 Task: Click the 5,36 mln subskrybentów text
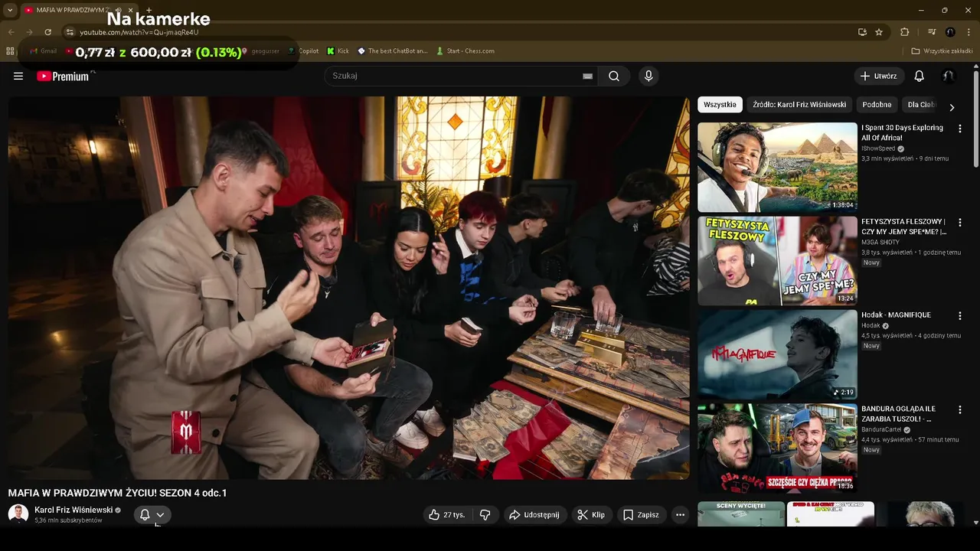coord(68,520)
